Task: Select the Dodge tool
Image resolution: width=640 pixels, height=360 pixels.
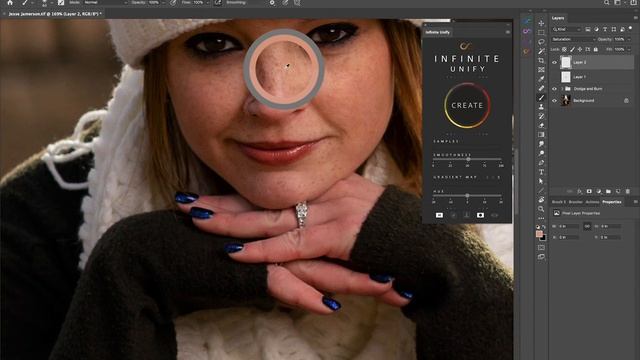Action: tap(541, 153)
